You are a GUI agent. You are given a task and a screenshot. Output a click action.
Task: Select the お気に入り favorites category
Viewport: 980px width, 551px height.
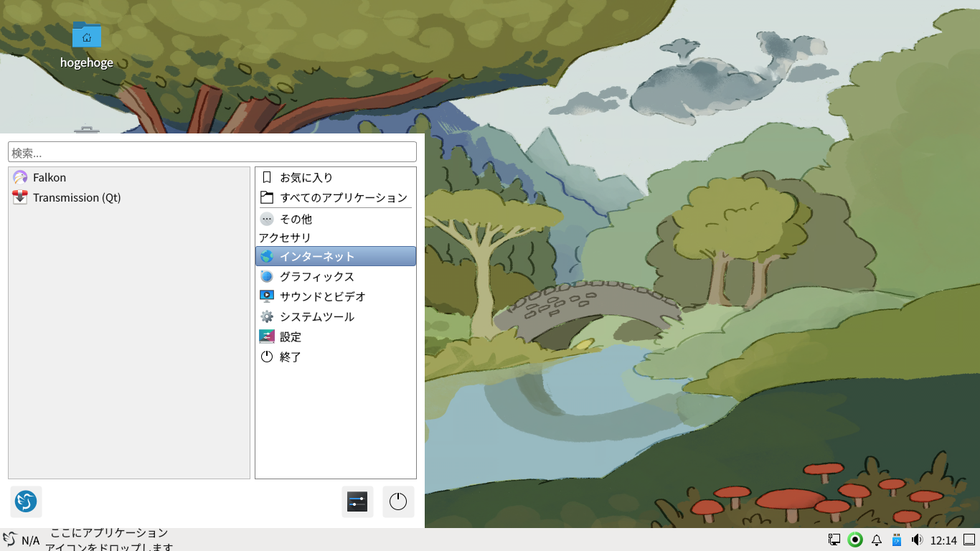click(x=336, y=177)
